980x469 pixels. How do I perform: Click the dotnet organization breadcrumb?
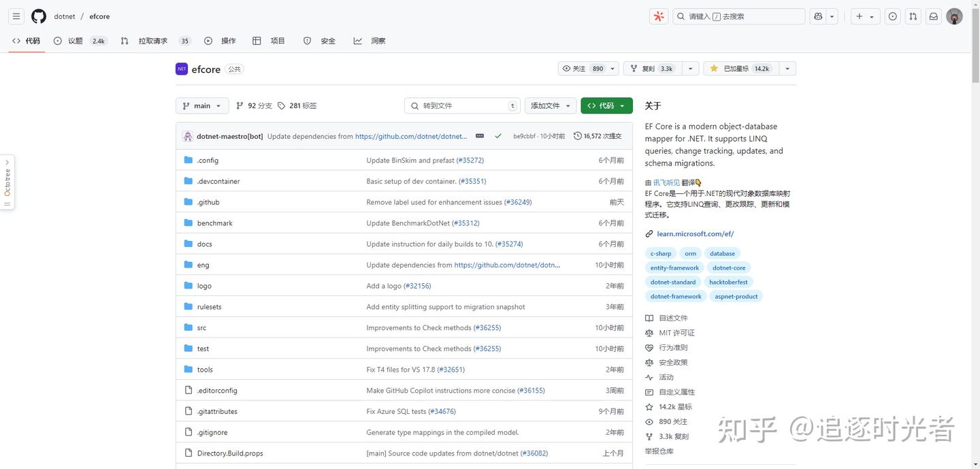[65, 16]
